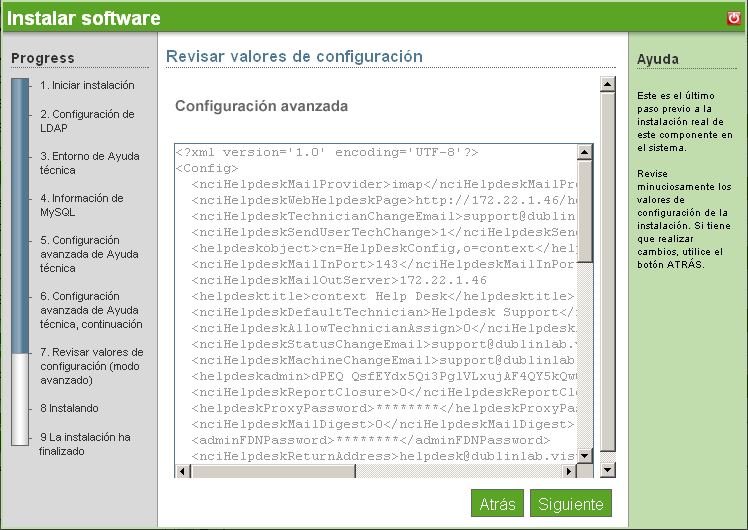Select step 3. Entorno de Ayuda técnica

(x=90, y=163)
